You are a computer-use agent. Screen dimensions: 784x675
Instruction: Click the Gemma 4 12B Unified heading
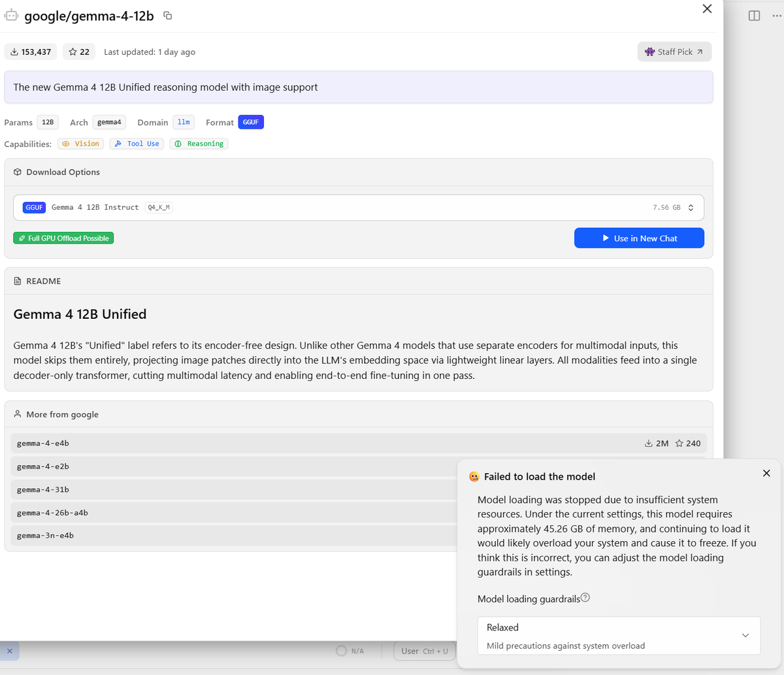click(80, 314)
